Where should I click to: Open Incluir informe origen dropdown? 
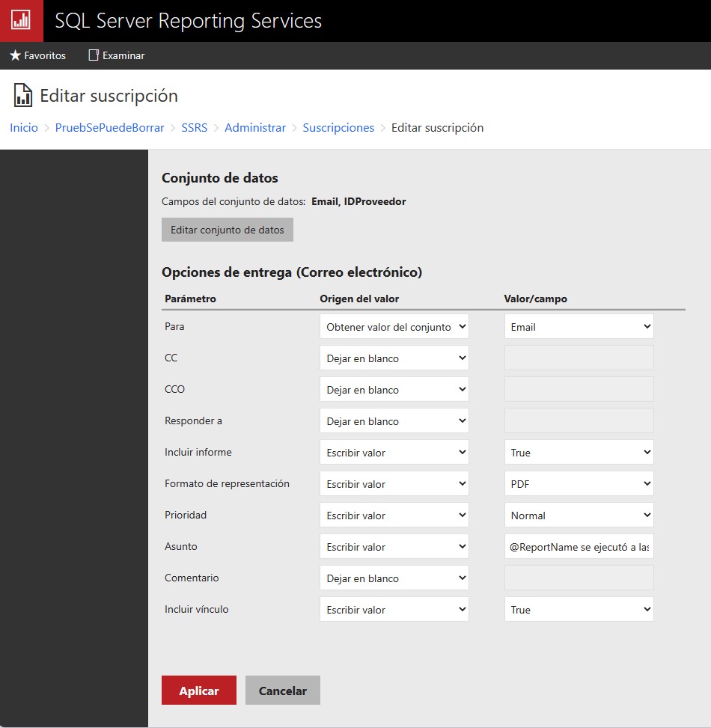click(x=394, y=452)
